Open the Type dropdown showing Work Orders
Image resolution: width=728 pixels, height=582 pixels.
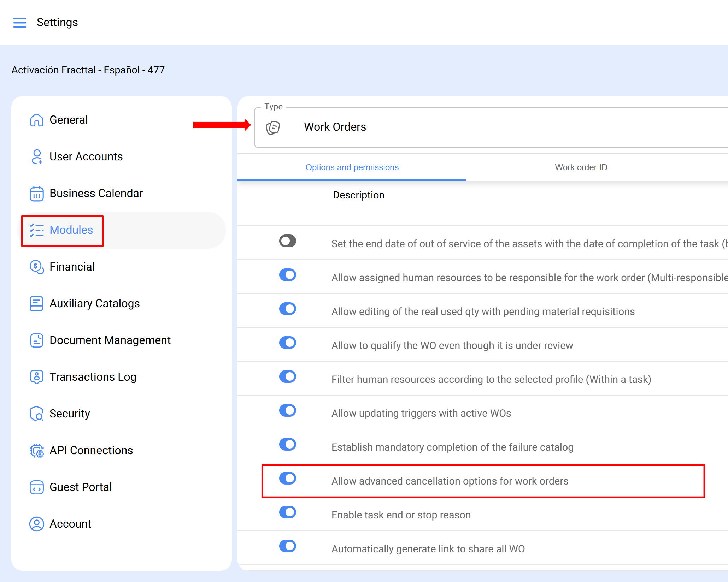click(x=491, y=127)
